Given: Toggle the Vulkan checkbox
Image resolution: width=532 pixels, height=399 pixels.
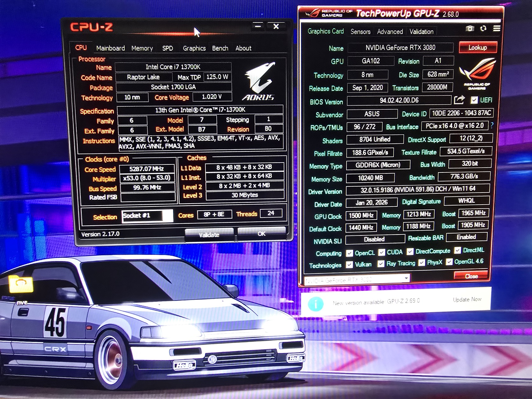Looking at the screenshot, I should pyautogui.click(x=349, y=265).
